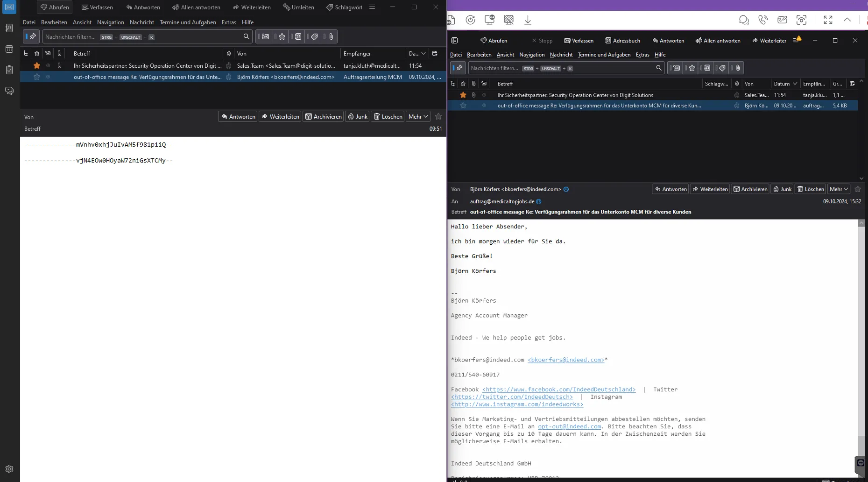Viewport: 868px width, 482px height.
Task: Open hamburger app menu in left window
Action: click(x=372, y=7)
